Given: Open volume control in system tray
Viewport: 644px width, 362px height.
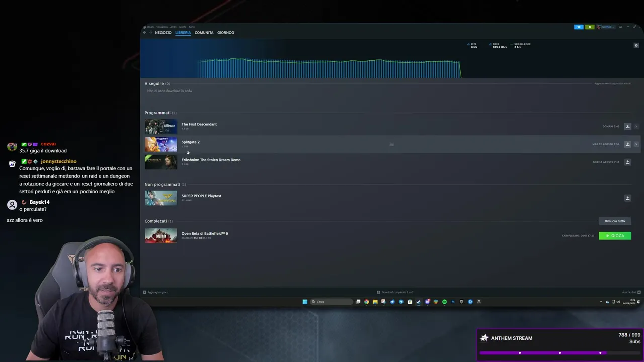Looking at the screenshot, I should pos(618,302).
